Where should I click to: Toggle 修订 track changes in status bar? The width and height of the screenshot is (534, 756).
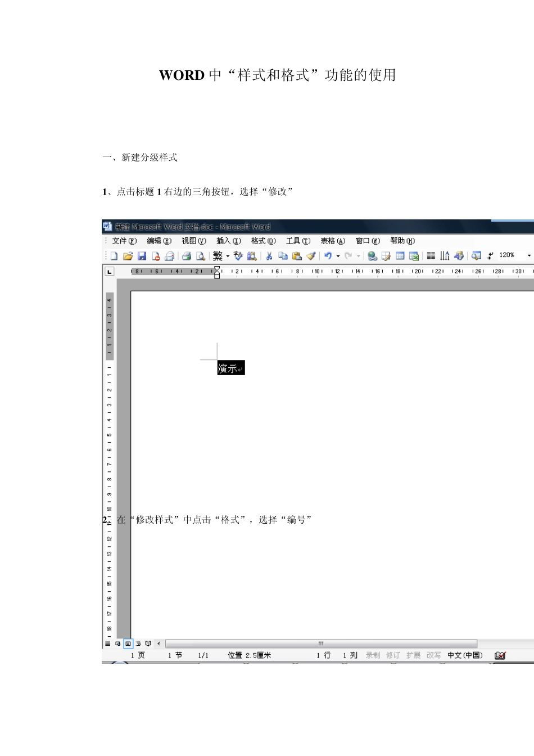pos(393,655)
